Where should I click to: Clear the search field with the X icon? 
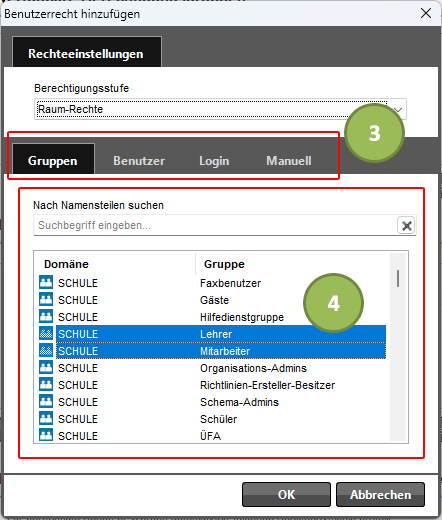pos(406,226)
